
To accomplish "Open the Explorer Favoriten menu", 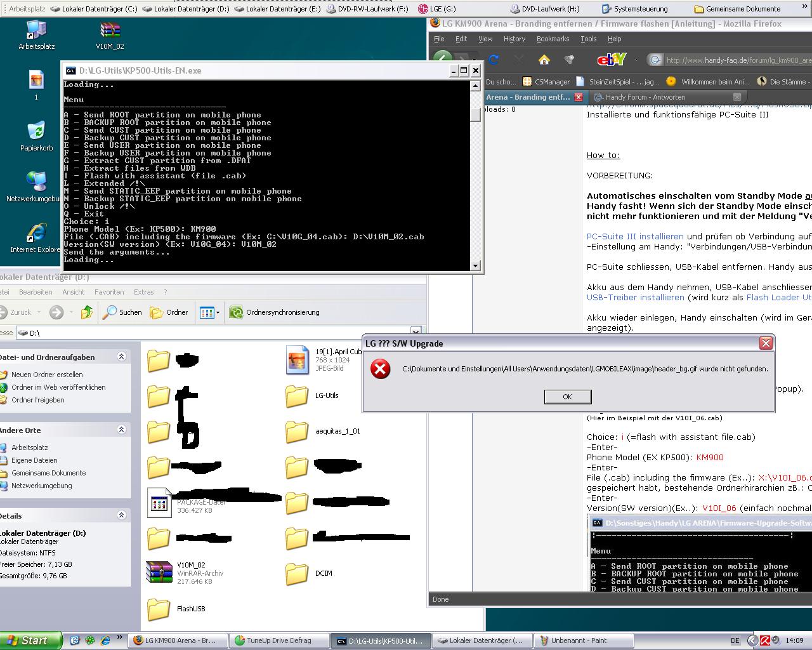I will click(109, 292).
